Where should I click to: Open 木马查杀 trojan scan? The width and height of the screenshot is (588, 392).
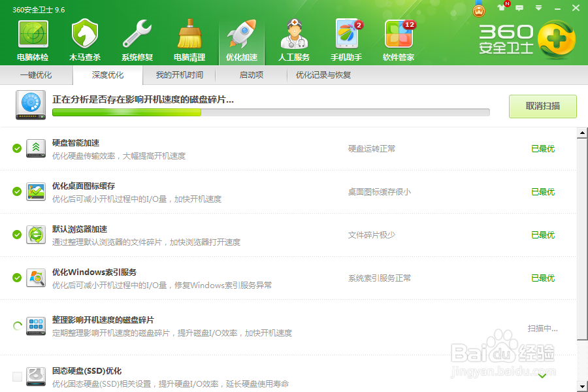[x=85, y=41]
